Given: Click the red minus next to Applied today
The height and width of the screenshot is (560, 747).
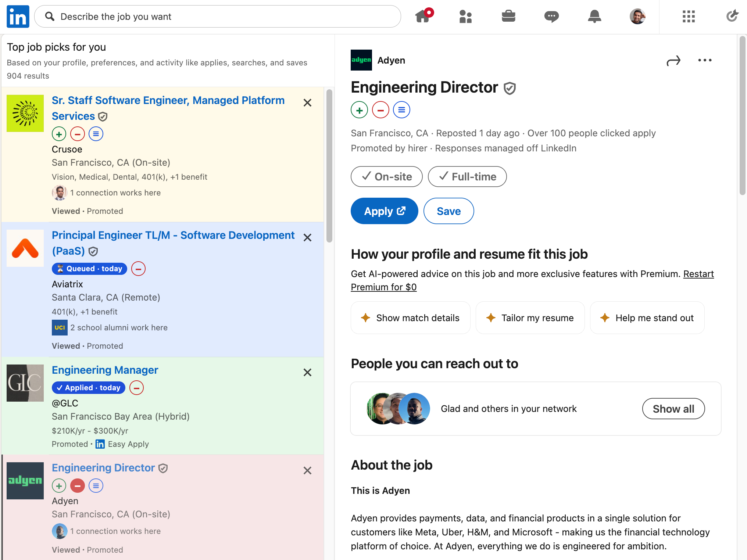Looking at the screenshot, I should (x=136, y=388).
